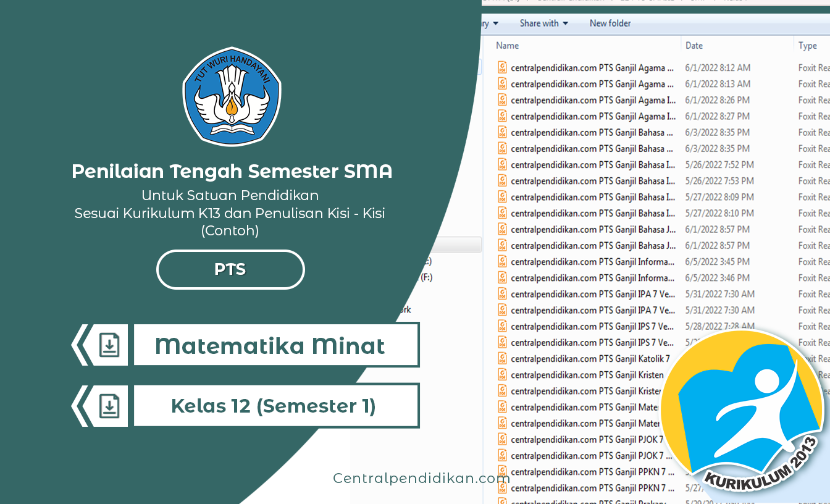This screenshot has height=504, width=830.
Task: Click the Penilaian Tengah Semester SMA heading
Action: tap(232, 171)
